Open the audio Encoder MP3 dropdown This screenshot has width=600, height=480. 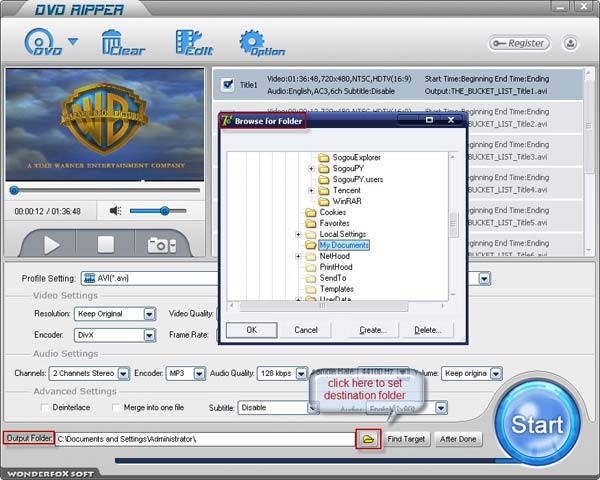(x=186, y=373)
